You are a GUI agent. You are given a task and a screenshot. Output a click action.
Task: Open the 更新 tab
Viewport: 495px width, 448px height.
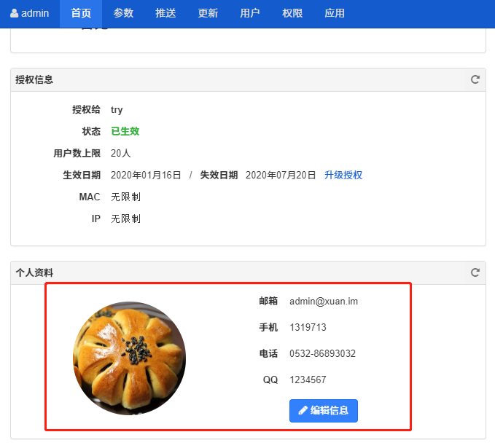tap(208, 13)
